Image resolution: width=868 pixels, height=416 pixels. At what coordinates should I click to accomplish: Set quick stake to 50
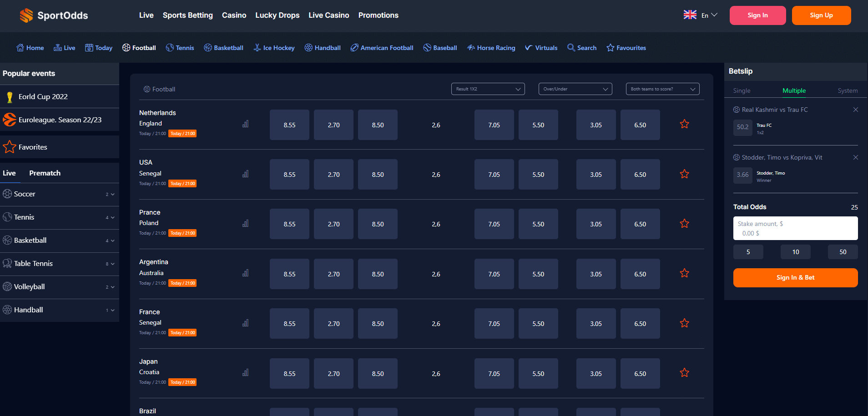coord(843,252)
